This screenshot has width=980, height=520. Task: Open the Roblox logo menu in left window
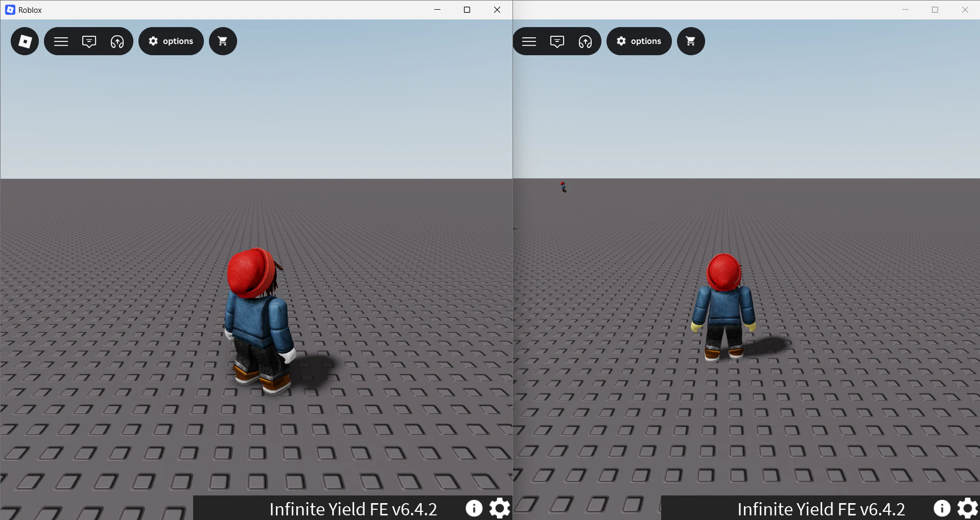click(25, 41)
